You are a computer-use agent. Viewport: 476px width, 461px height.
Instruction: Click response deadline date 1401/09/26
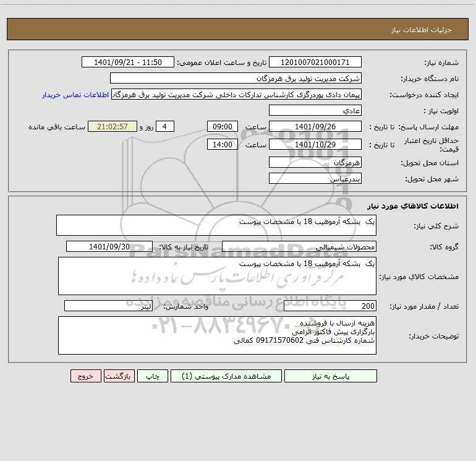pos(315,126)
